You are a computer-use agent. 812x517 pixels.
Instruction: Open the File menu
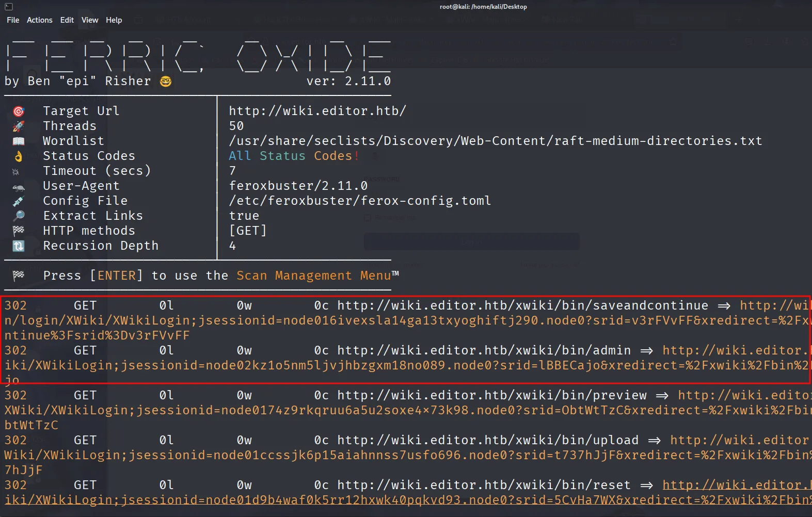(x=13, y=20)
